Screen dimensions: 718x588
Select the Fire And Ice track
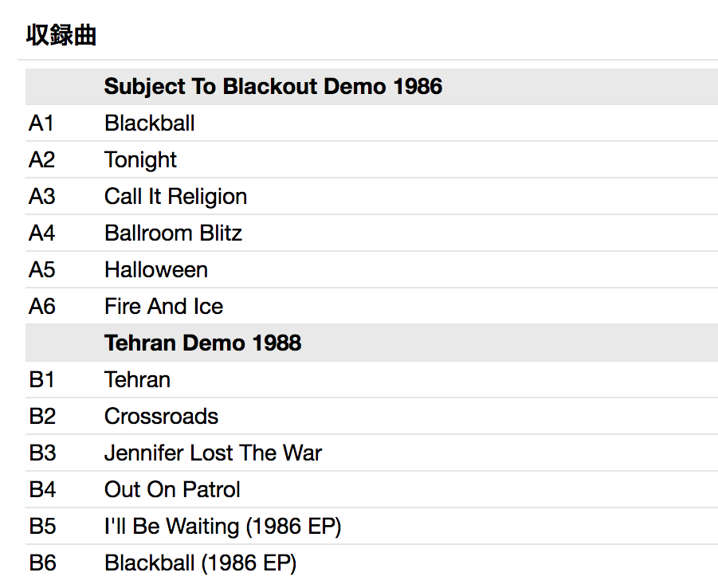pyautogui.click(x=163, y=307)
